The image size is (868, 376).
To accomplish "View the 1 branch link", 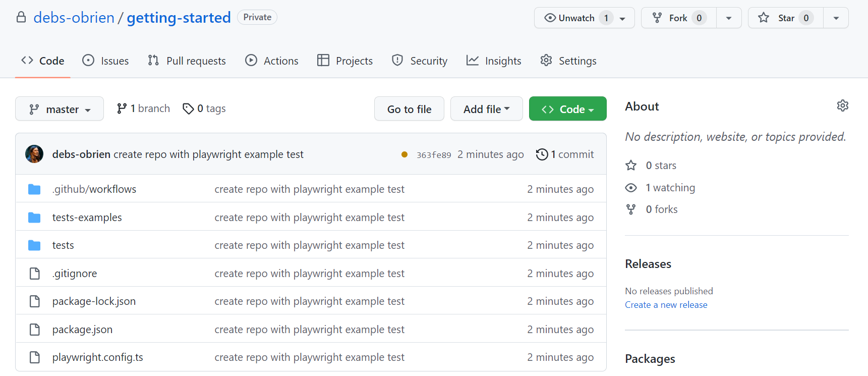I will (143, 109).
